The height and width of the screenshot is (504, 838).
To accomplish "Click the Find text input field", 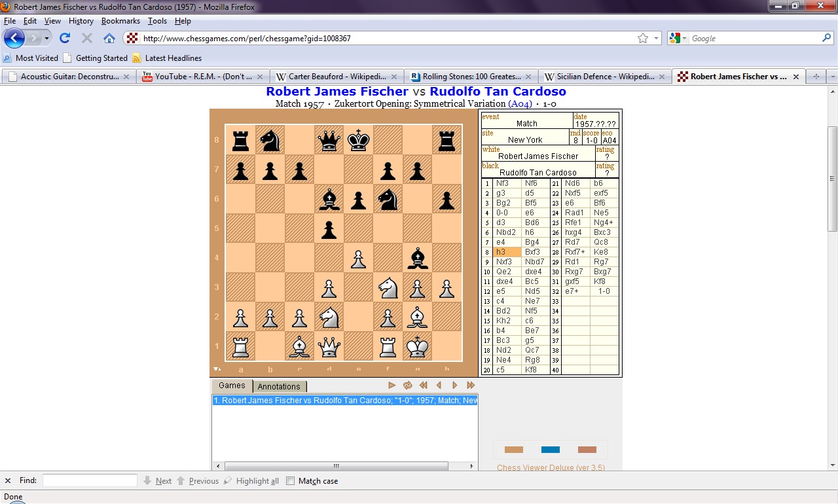I will pos(90,480).
